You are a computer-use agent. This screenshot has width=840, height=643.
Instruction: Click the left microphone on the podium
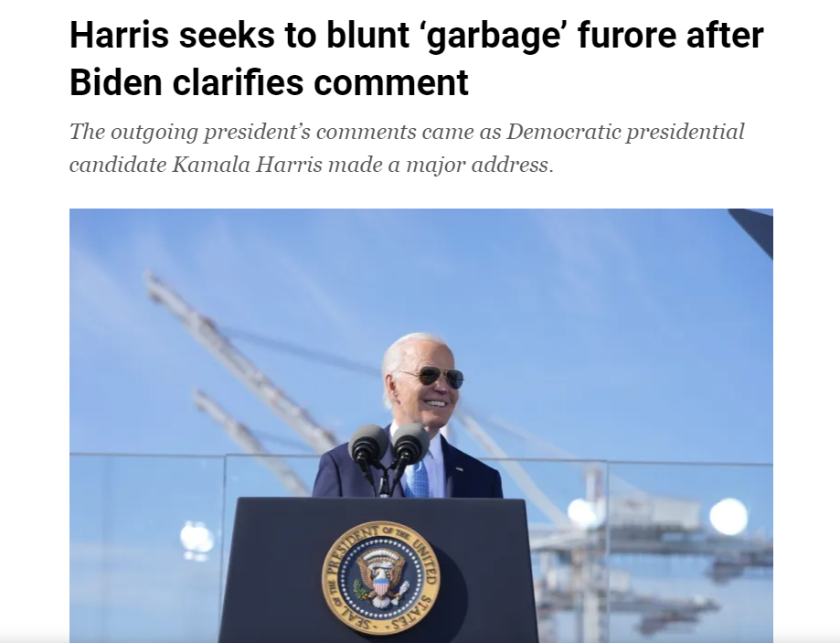368,444
